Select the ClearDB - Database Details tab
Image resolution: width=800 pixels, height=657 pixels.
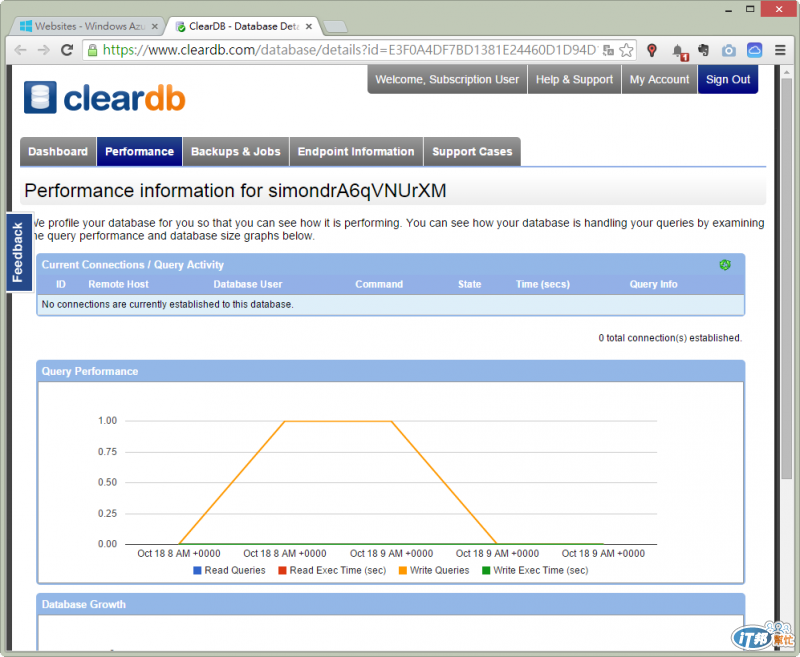click(240, 26)
